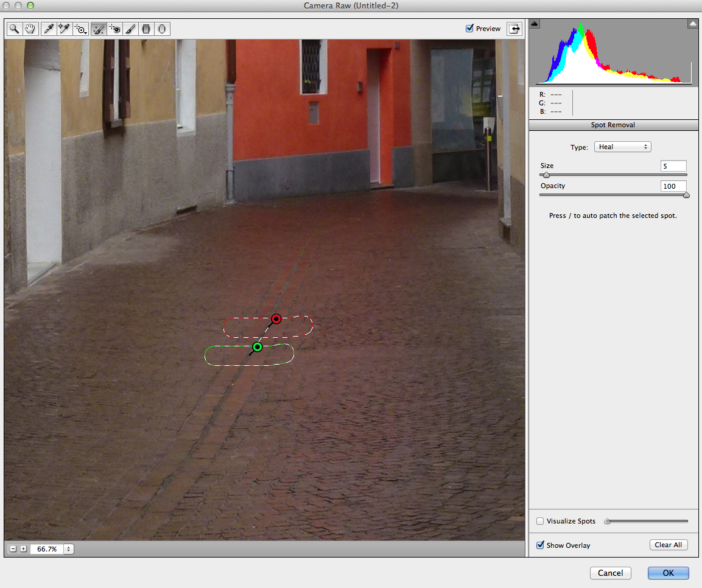Click the Opacity value input field

tap(673, 186)
